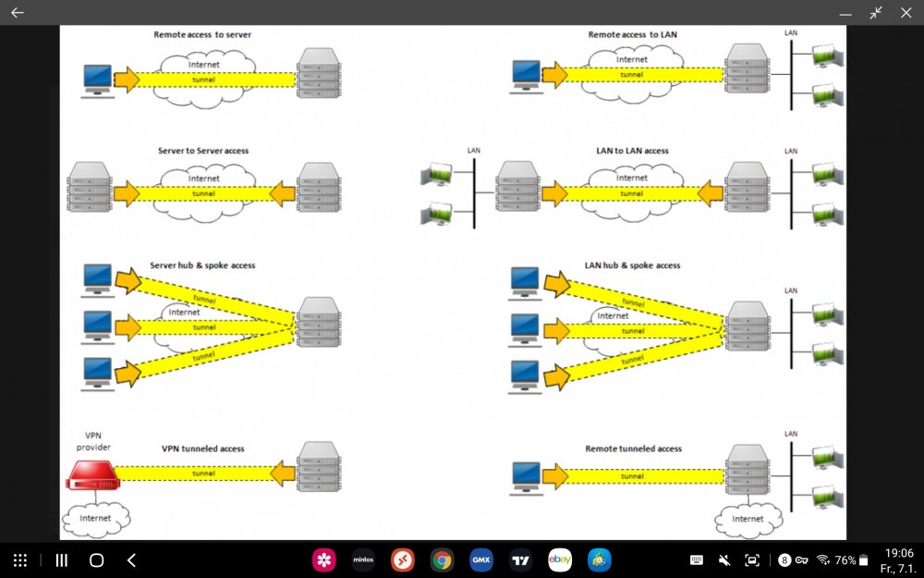The width and height of the screenshot is (924, 578).
Task: Launch the TradingView app
Action: 521,560
